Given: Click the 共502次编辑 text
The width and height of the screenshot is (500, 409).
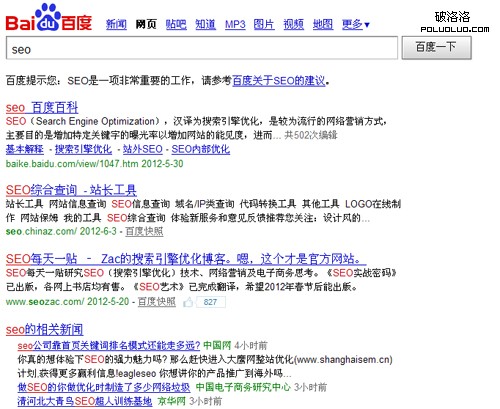Looking at the screenshot, I should [x=311, y=135].
